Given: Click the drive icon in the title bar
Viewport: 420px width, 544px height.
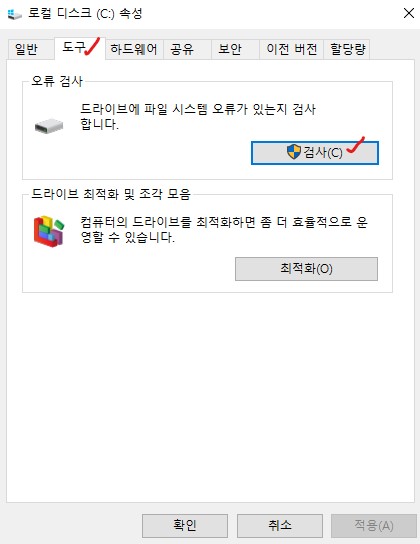Looking at the screenshot, I should pos(15,14).
